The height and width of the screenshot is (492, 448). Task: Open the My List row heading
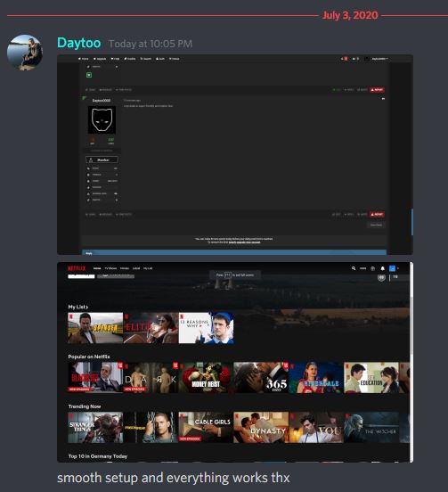click(x=78, y=307)
